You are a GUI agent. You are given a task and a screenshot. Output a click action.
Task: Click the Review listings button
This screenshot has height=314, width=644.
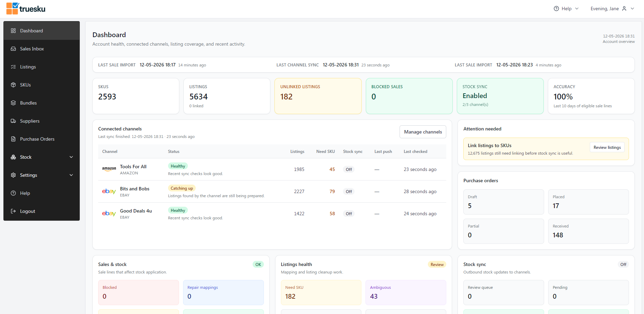(x=607, y=147)
